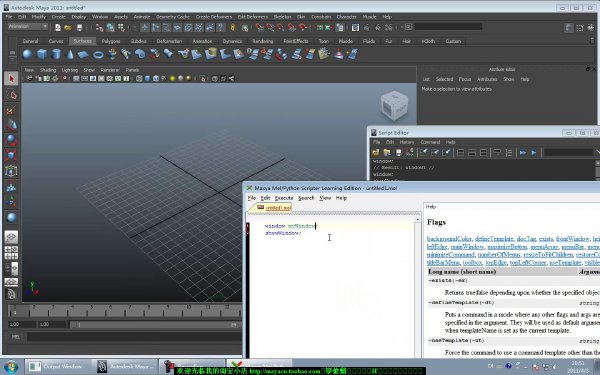Open the Lighting menu in viewport panel
This screenshot has width=600, height=375.
pyautogui.click(x=70, y=70)
